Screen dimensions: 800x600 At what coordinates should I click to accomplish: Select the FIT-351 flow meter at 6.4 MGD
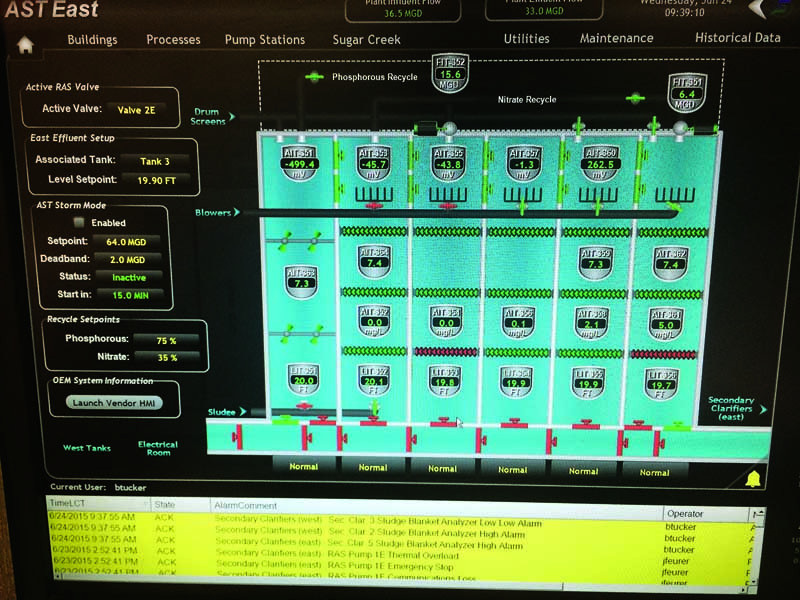pos(685,93)
